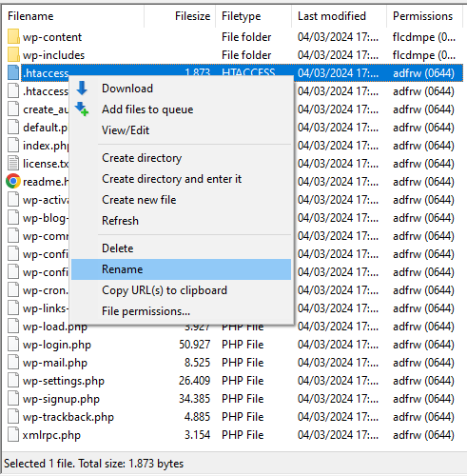
Task: Select the wp-settings.php file row
Action: 233,381
